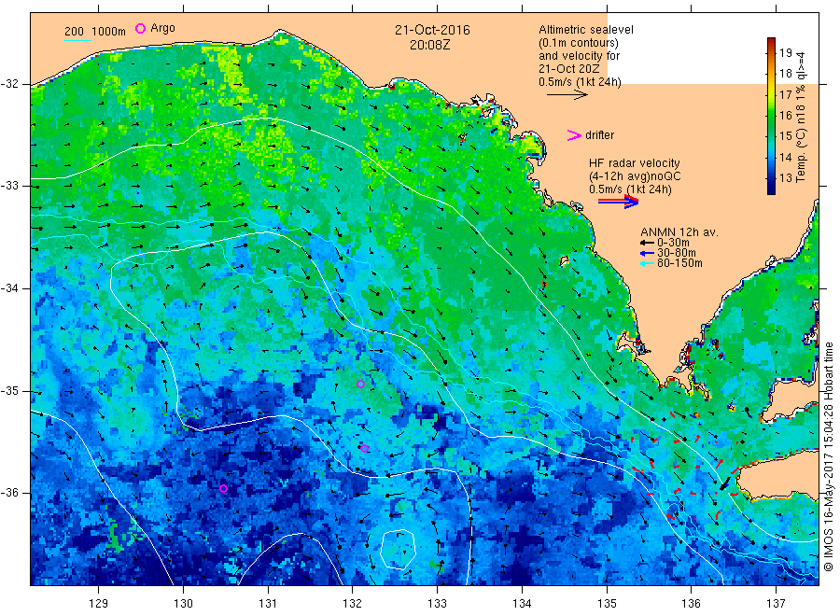The height and width of the screenshot is (616, 840).
Task: Select the blue 30-80m ANMN arrow
Action: [x=647, y=253]
